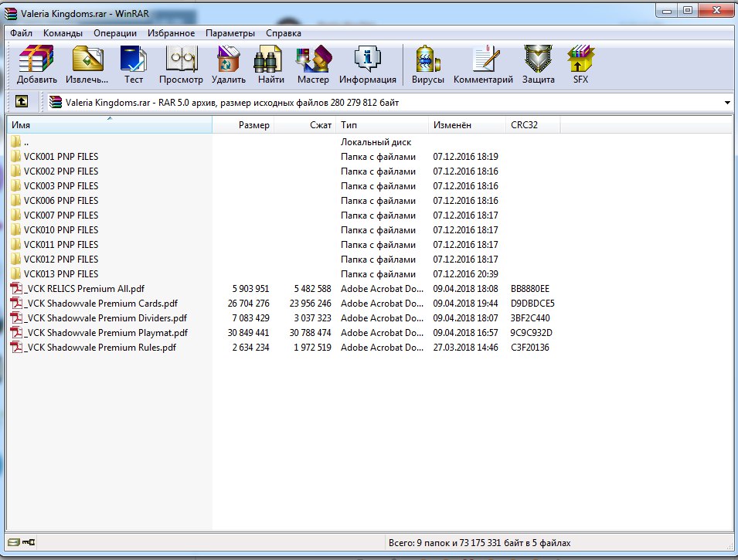
Task: Click the CRC32 value C3F20136
Action: pos(530,348)
